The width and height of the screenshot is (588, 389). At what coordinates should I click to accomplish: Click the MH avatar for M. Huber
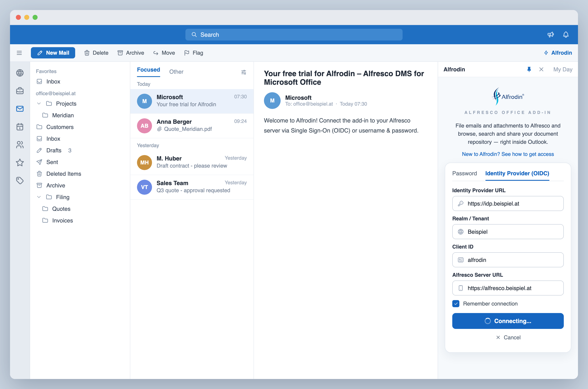click(x=144, y=163)
